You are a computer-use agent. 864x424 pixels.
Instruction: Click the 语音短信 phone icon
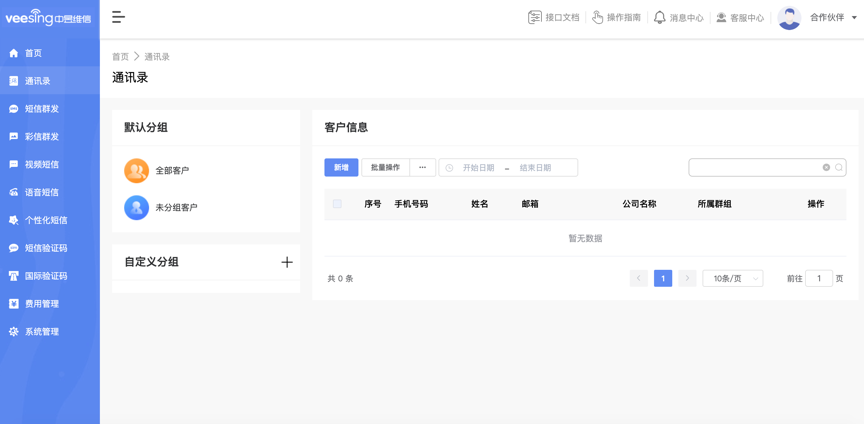pos(14,192)
